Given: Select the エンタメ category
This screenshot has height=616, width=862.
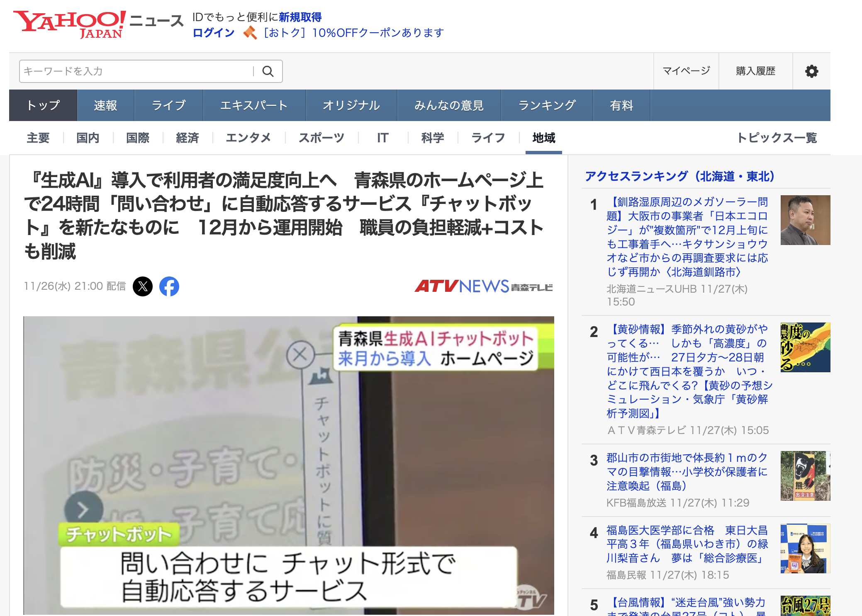Looking at the screenshot, I should click(248, 138).
